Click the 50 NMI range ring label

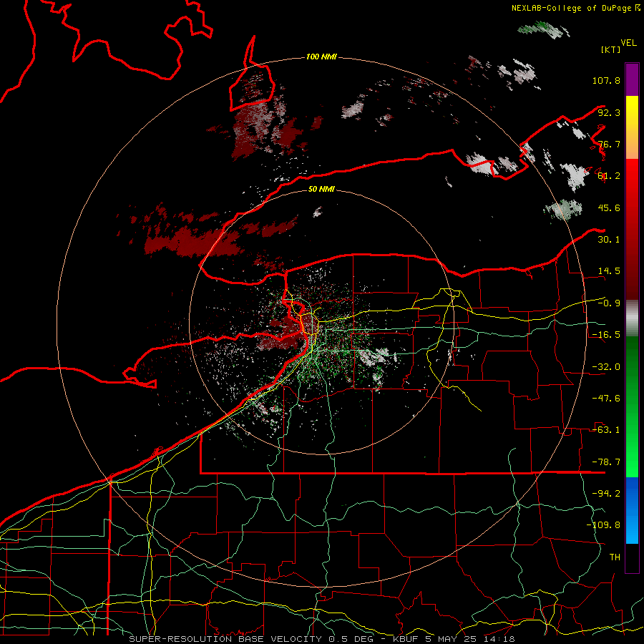coord(321,190)
